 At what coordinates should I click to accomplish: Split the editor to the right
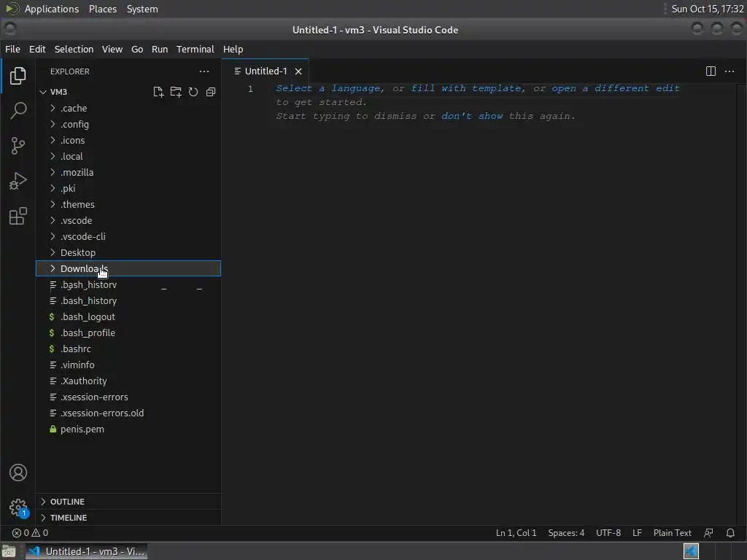711,71
